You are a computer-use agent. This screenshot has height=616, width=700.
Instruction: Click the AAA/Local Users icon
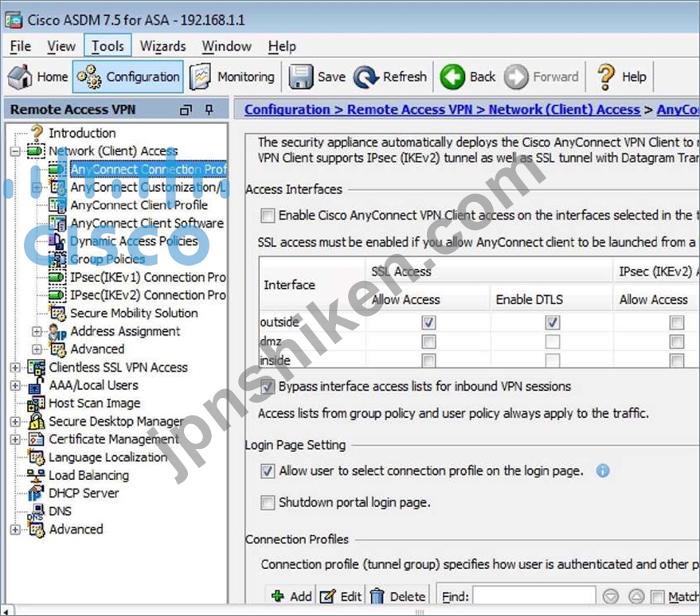(36, 385)
